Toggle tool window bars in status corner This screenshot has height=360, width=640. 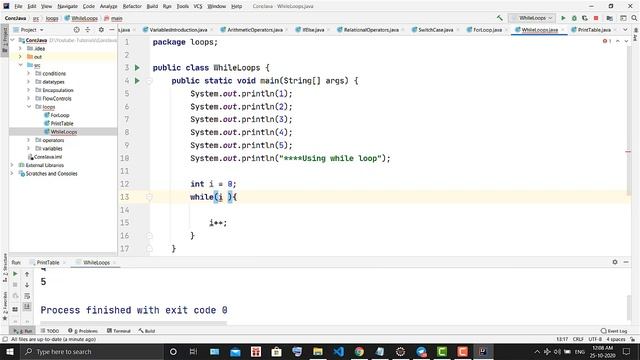click(5, 339)
